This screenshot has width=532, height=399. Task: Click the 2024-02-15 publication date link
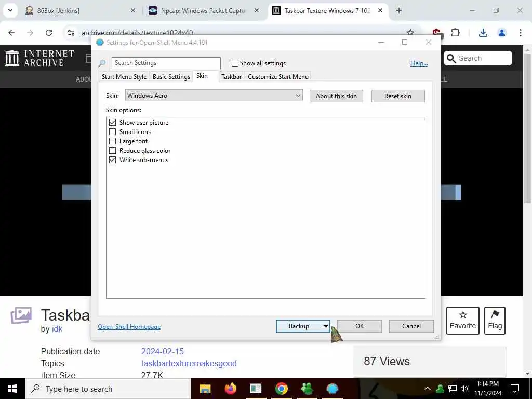pyautogui.click(x=162, y=351)
